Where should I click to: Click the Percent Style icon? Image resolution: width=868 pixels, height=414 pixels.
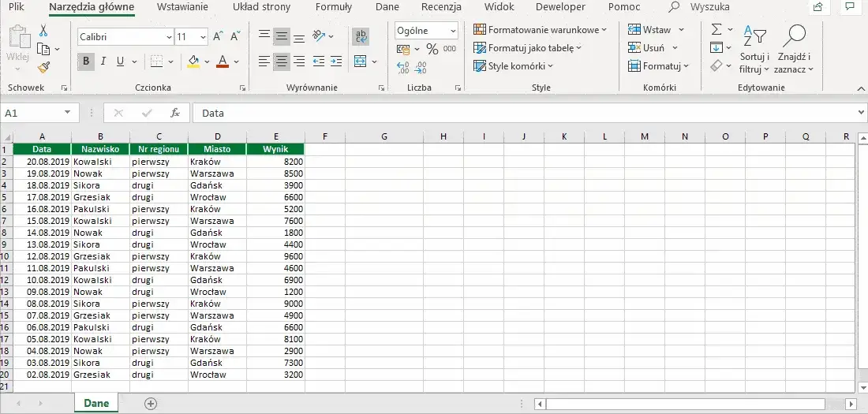coord(432,49)
